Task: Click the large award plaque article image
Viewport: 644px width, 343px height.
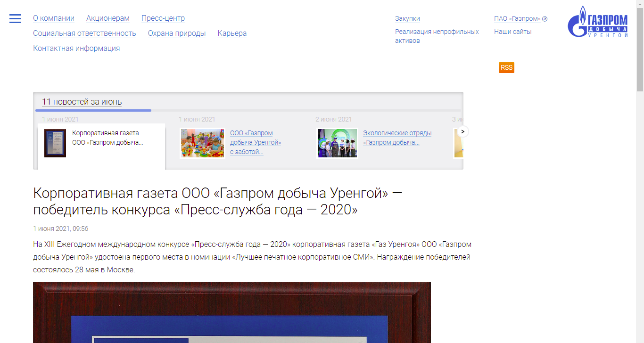Action: pos(232,312)
